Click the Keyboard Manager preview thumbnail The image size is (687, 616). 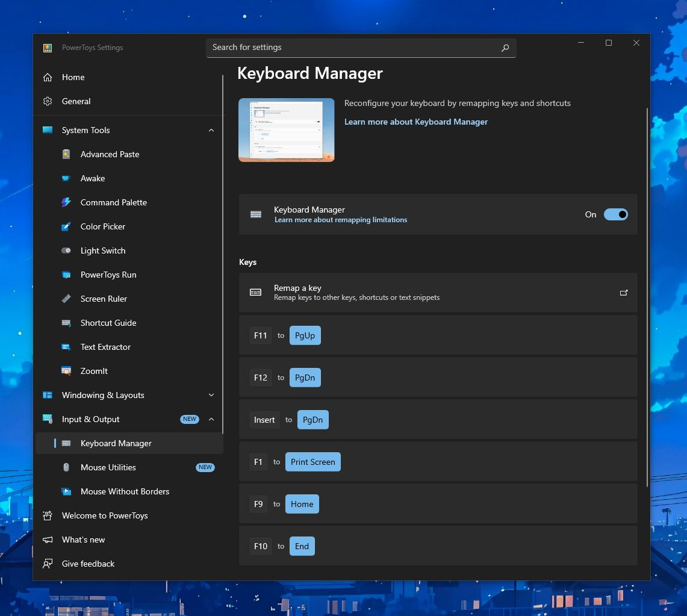(x=286, y=130)
